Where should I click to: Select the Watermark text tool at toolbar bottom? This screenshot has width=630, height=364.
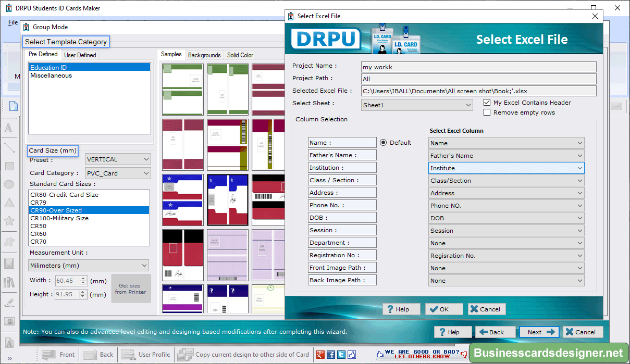pos(9,342)
